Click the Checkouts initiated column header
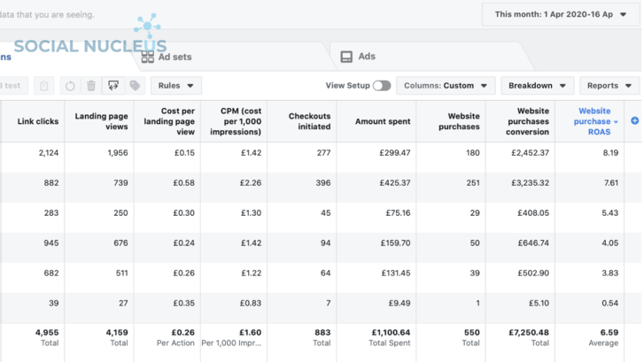This screenshot has width=644, height=362. click(309, 121)
